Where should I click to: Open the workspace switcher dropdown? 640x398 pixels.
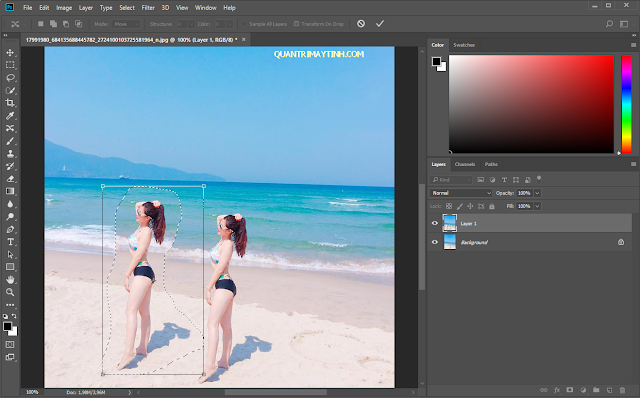[x=624, y=24]
